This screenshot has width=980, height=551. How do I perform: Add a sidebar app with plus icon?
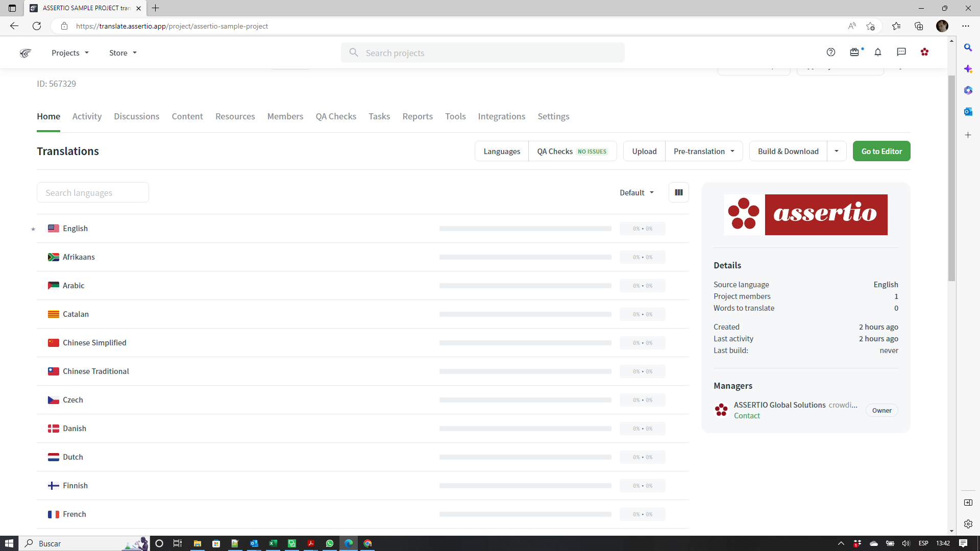[968, 135]
